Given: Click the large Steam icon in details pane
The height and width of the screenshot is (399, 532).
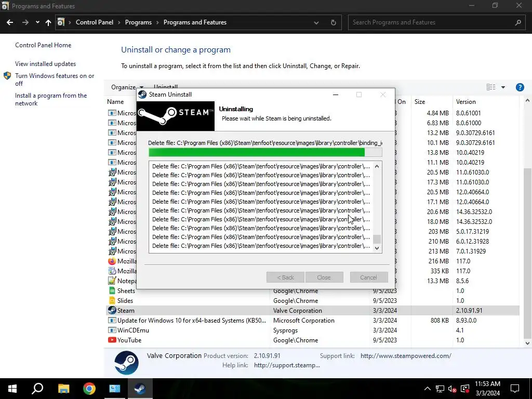Looking at the screenshot, I should click(126, 363).
